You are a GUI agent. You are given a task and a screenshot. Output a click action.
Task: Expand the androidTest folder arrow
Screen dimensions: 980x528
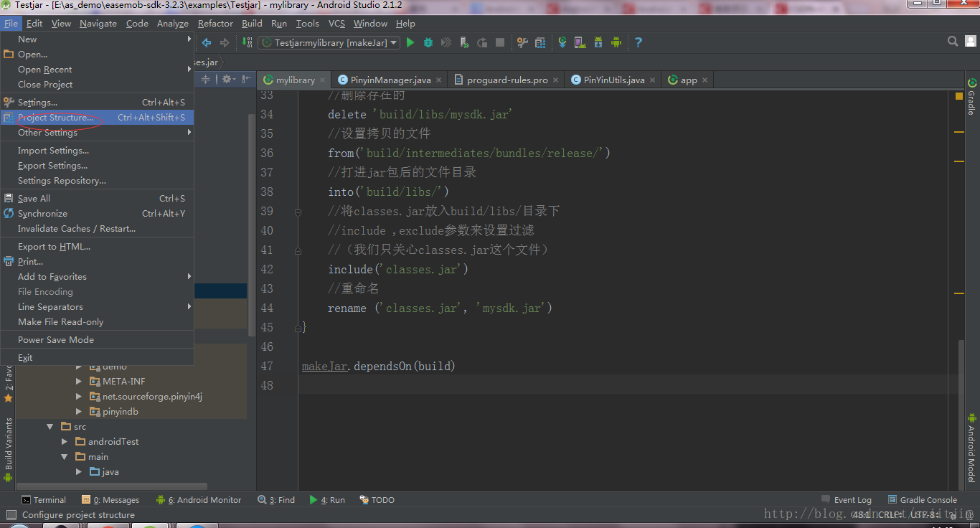[65, 442]
